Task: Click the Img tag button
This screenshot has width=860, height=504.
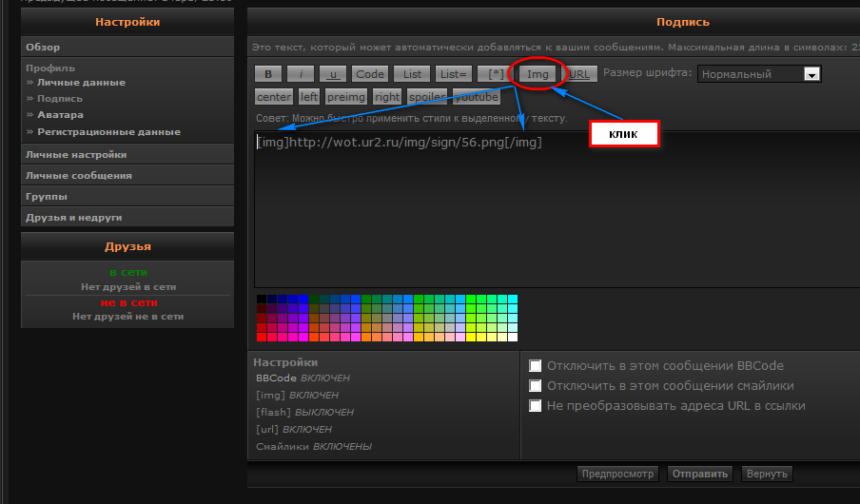Action: [537, 74]
